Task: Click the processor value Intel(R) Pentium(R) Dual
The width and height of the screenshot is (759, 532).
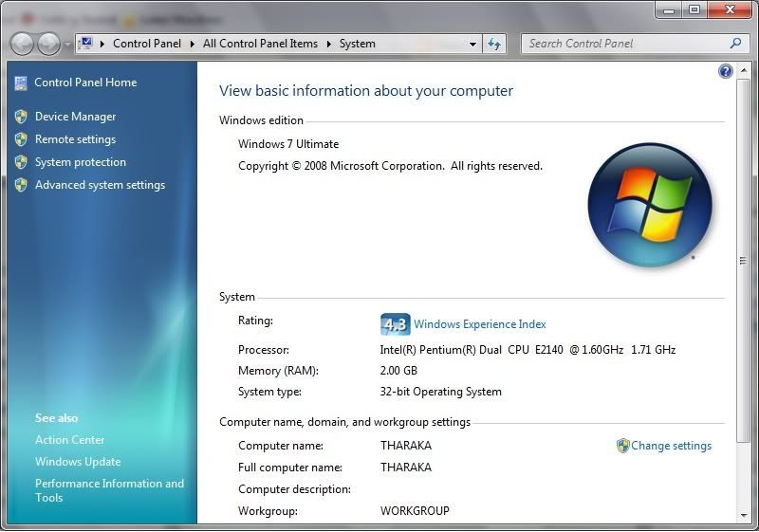Action: pos(528,350)
